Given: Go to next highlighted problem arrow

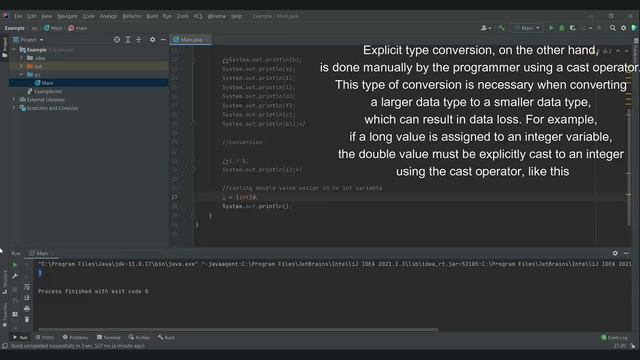Looking at the screenshot, I should click(x=626, y=51).
